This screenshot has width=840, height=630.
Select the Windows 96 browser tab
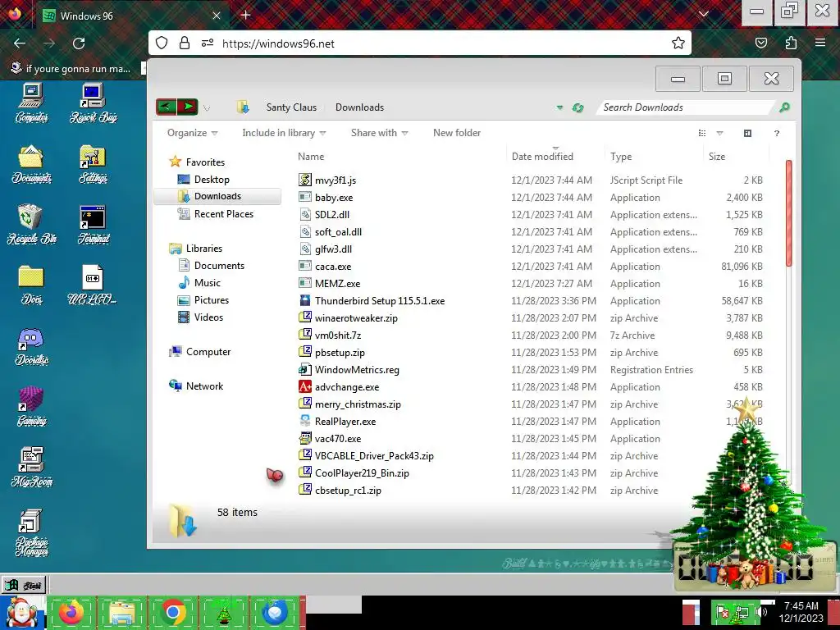pos(133,16)
